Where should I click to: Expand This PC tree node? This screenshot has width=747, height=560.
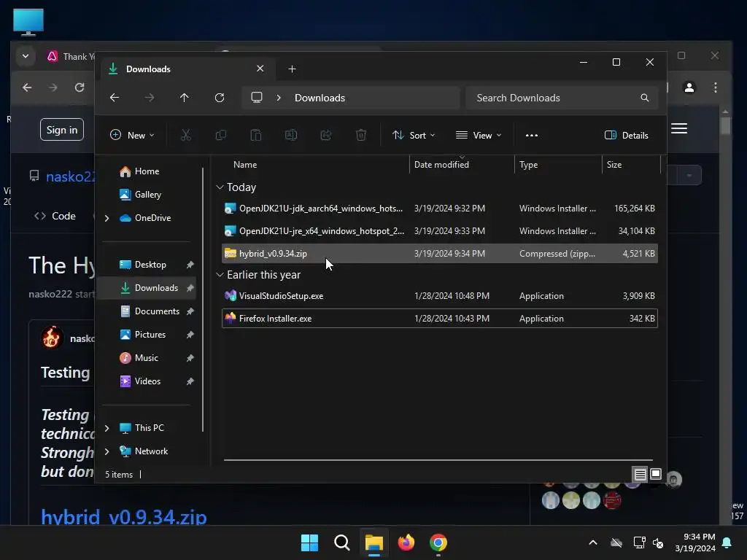pyautogui.click(x=107, y=428)
